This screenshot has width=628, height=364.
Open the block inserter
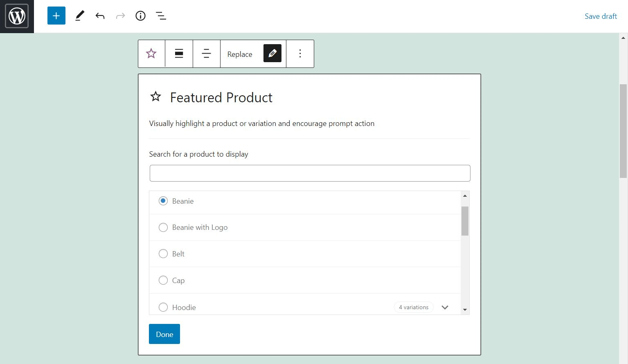[x=56, y=16]
